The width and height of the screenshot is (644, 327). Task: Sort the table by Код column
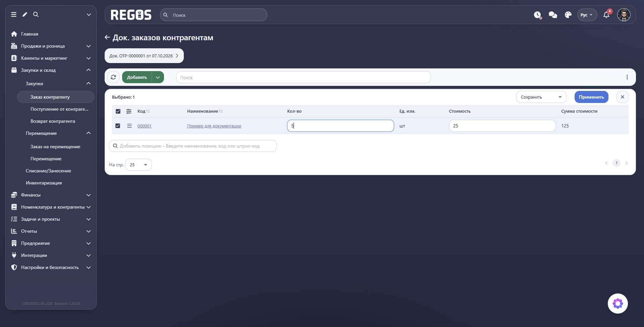coord(143,111)
